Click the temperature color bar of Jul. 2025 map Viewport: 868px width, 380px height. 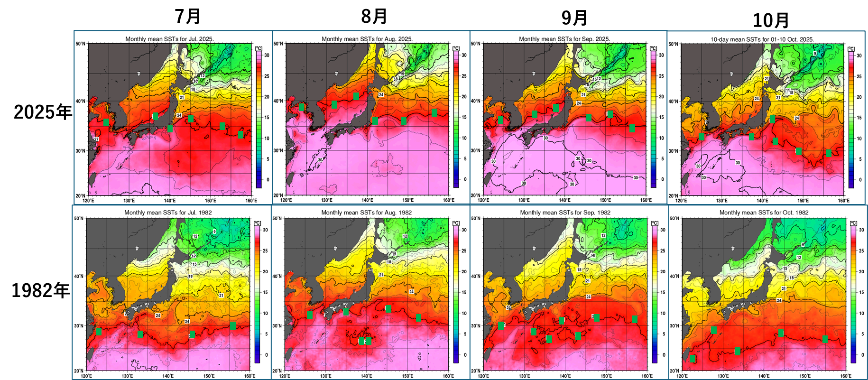pyautogui.click(x=259, y=119)
